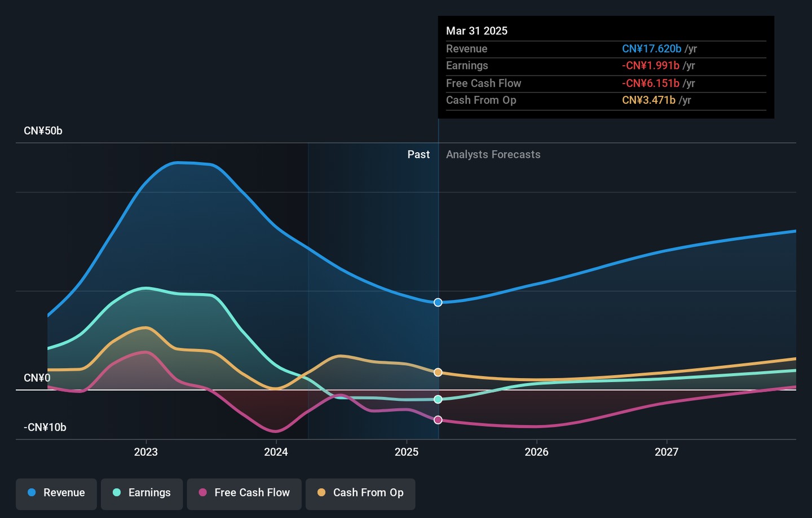This screenshot has height=518, width=812.
Task: Click the Past section label
Action: click(x=418, y=154)
